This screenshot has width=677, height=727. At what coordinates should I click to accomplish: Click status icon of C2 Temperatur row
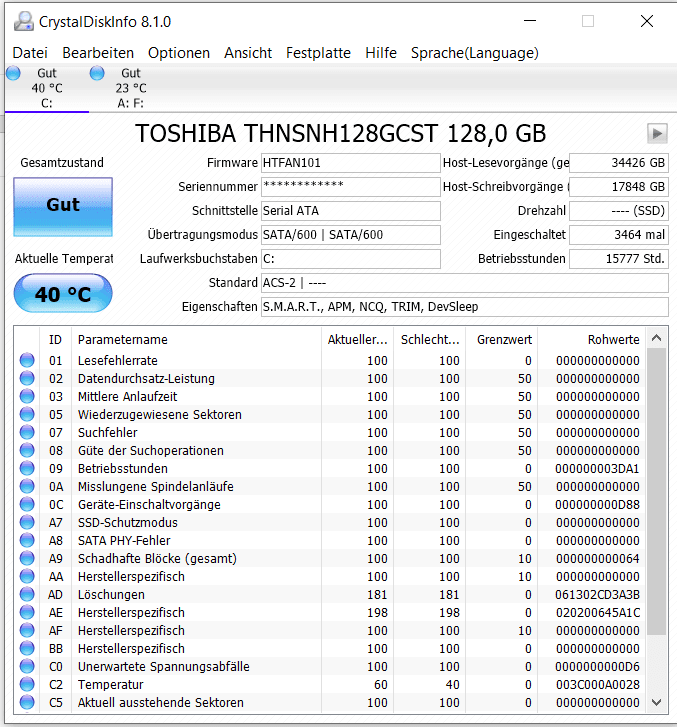(27, 685)
